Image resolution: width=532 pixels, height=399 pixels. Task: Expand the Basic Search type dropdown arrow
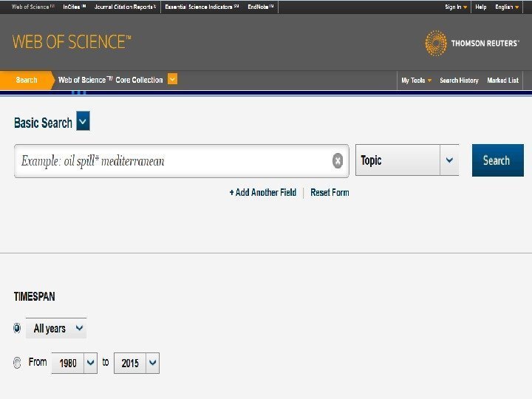click(83, 120)
